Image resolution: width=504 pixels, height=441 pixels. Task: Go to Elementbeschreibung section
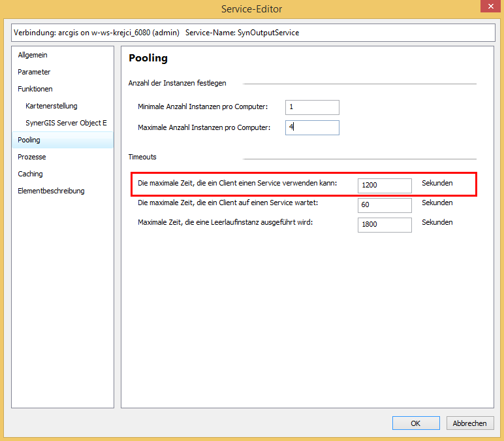(x=51, y=191)
